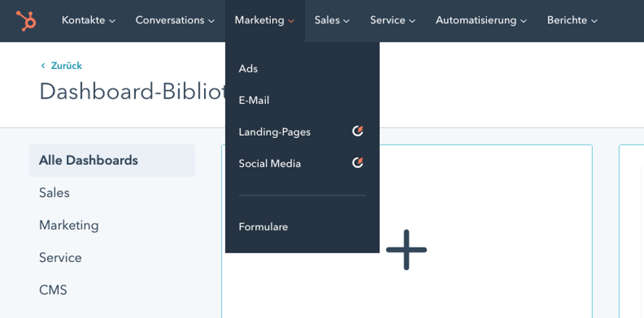Collapse the open Marketing menu
This screenshot has height=318, width=644.
coord(264,20)
